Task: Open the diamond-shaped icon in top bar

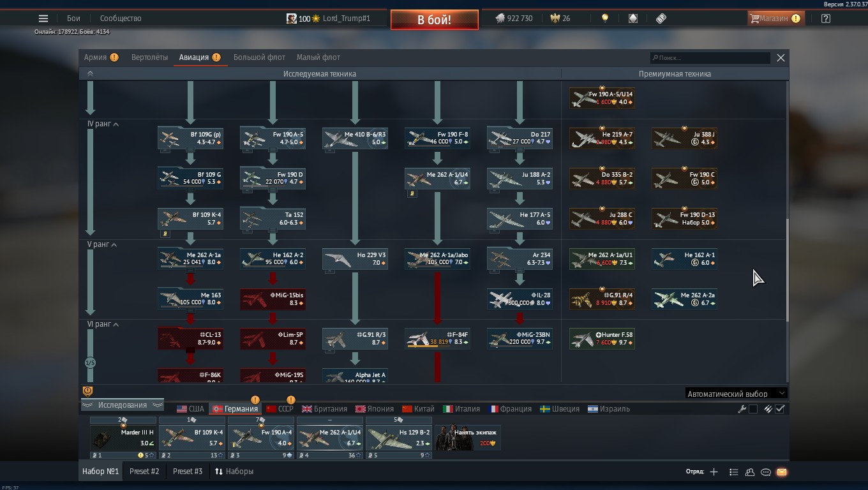Action: 632,19
